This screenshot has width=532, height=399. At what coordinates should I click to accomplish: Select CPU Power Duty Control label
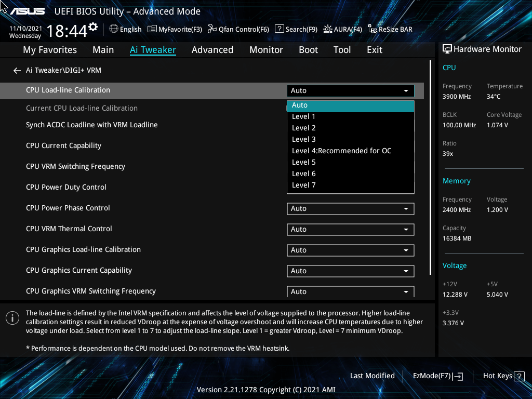(66, 187)
